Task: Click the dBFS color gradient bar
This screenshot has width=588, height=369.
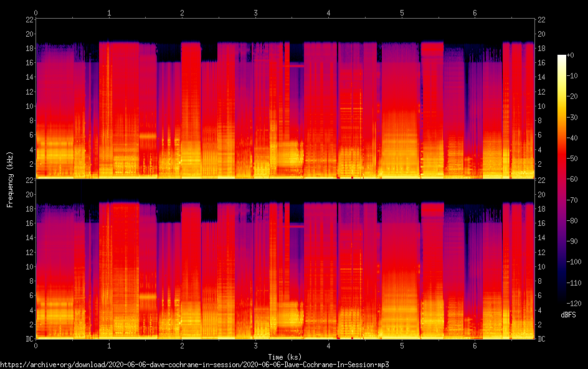Action: click(561, 179)
